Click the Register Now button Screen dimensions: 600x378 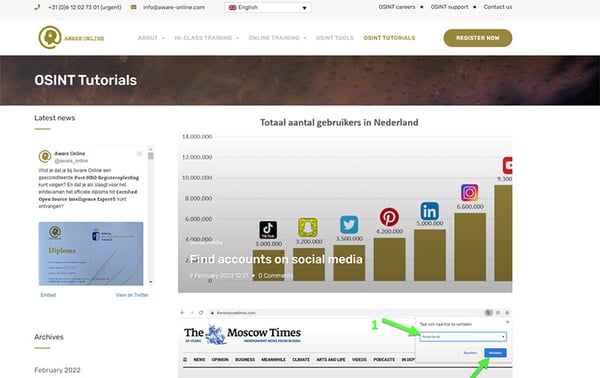pos(478,38)
